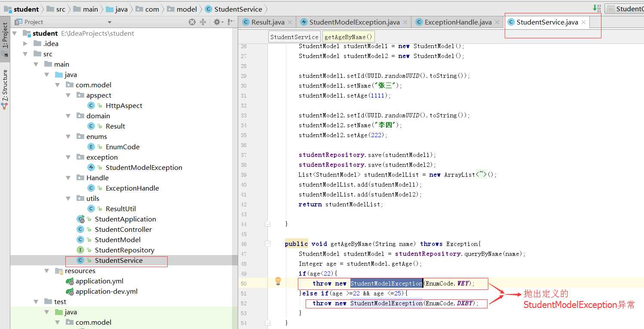Screen dimensions: 644x329
Task: Collapse the apspect package
Action: point(68,95)
